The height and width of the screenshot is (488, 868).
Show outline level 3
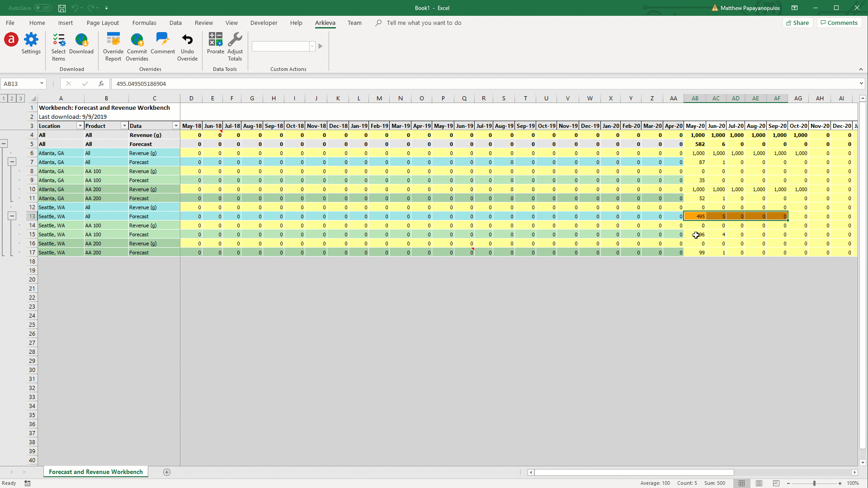point(20,99)
